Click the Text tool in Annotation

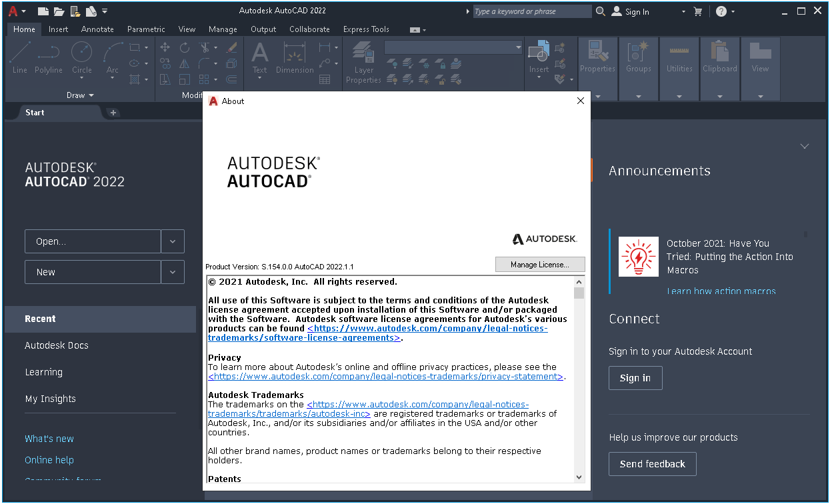click(x=259, y=57)
